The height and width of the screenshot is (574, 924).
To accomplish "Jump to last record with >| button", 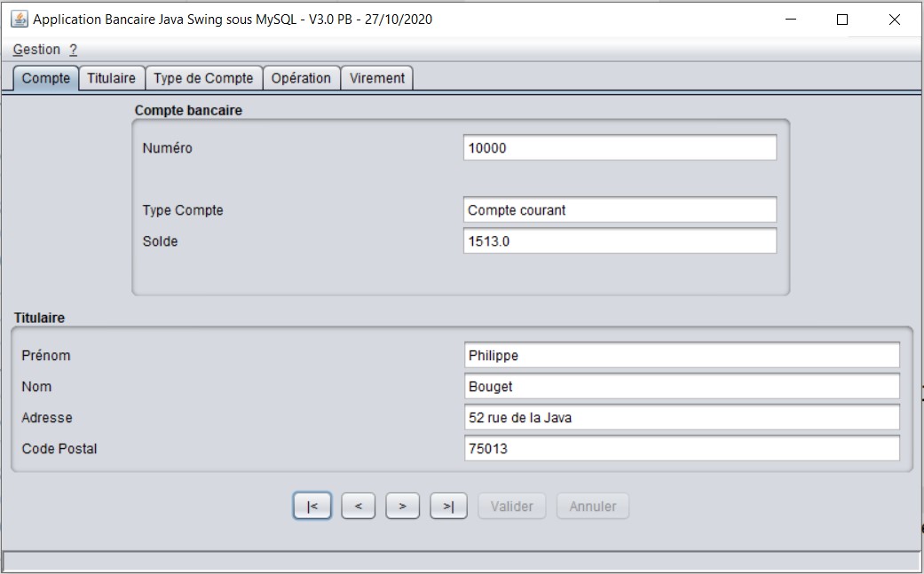I will (x=448, y=506).
